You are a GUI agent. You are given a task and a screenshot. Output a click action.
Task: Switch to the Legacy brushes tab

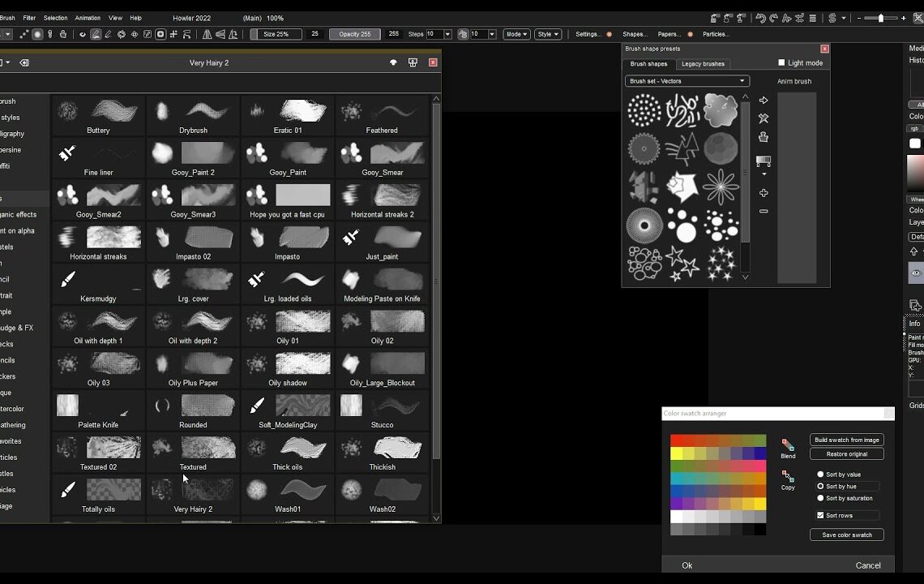coord(703,64)
